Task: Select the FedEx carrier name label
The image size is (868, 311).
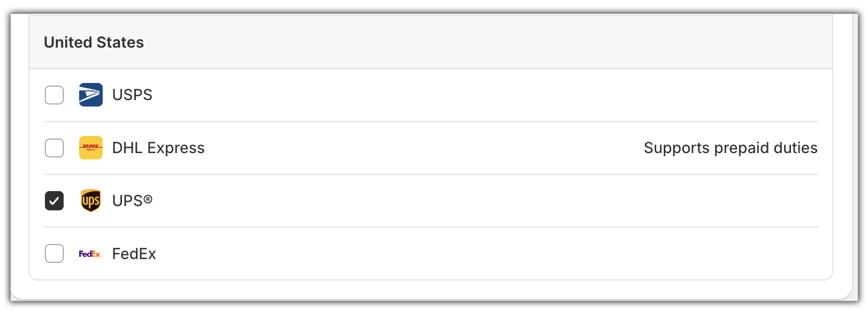Action: [x=134, y=254]
